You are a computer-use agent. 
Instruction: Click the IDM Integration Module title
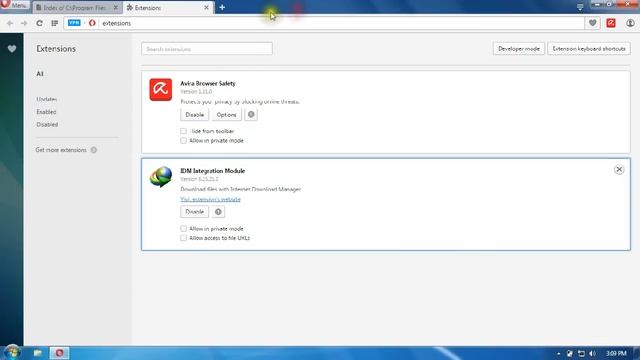click(x=213, y=171)
